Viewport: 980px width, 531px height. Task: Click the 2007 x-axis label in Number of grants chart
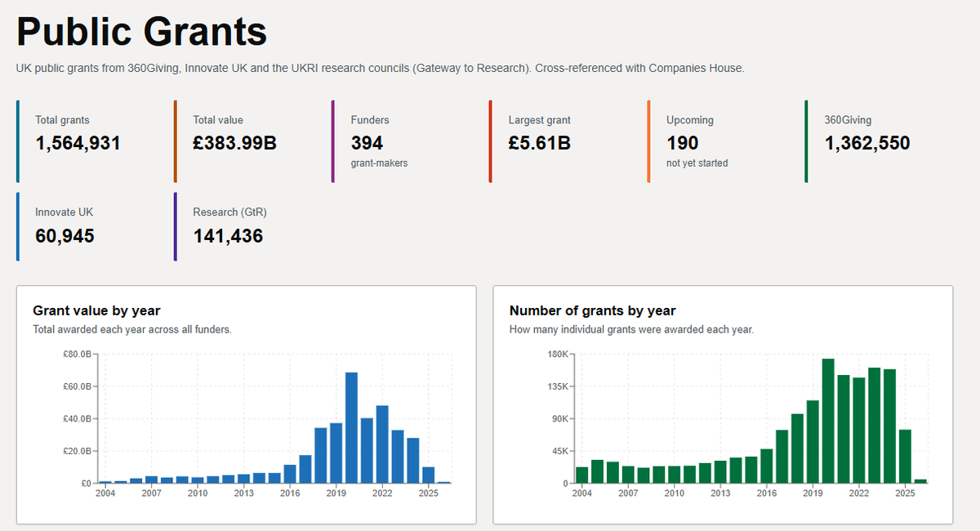(x=628, y=493)
